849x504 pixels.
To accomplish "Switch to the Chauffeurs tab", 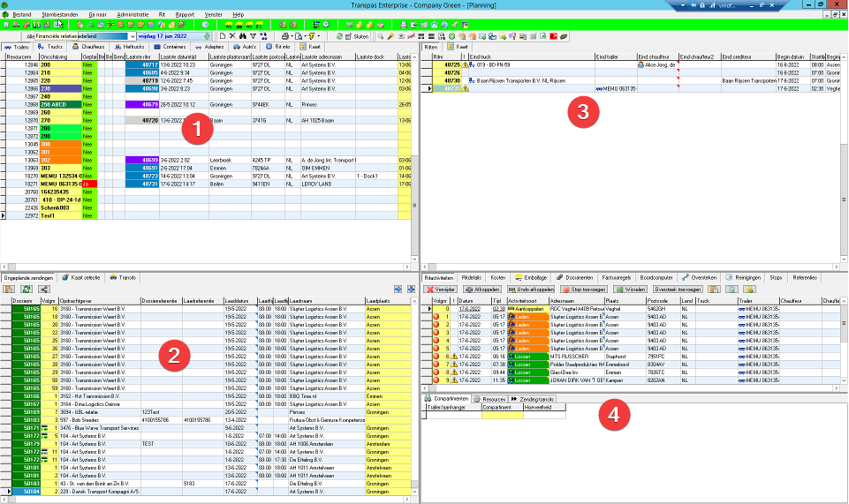I will click(88, 47).
